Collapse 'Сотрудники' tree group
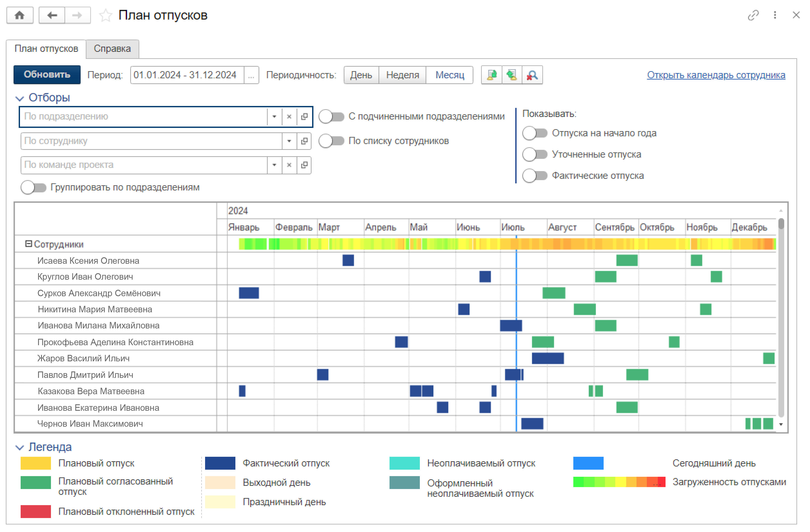This screenshot has height=532, width=810. tap(29, 244)
